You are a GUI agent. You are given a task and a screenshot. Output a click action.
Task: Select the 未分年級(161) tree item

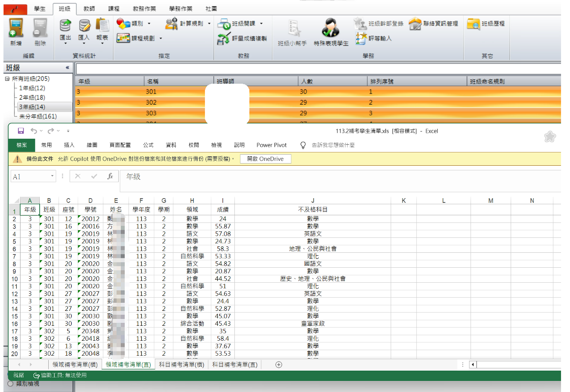point(38,116)
